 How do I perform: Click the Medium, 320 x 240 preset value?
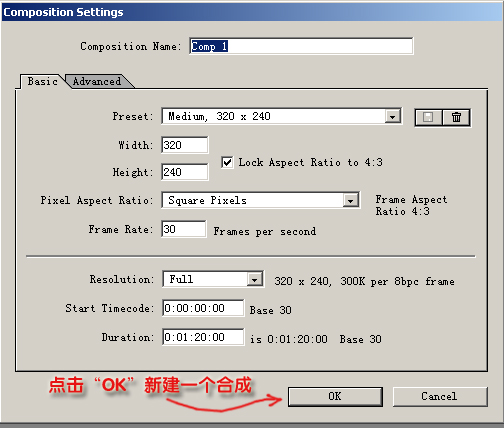tap(219, 116)
